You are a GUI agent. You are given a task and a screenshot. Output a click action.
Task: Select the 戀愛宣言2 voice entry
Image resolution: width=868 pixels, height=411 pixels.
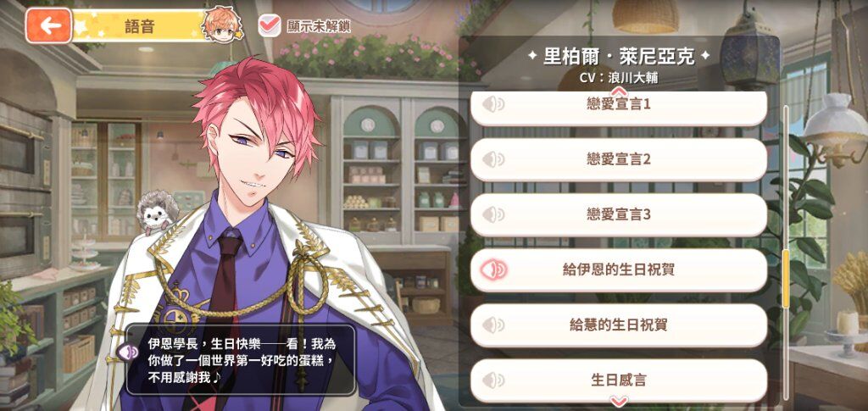[618, 159]
